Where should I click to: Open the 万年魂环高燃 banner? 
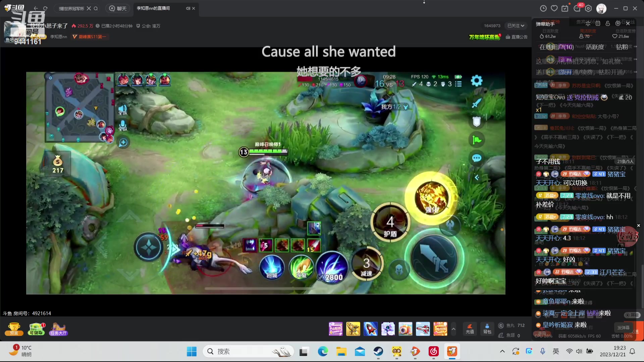pyautogui.click(x=485, y=37)
